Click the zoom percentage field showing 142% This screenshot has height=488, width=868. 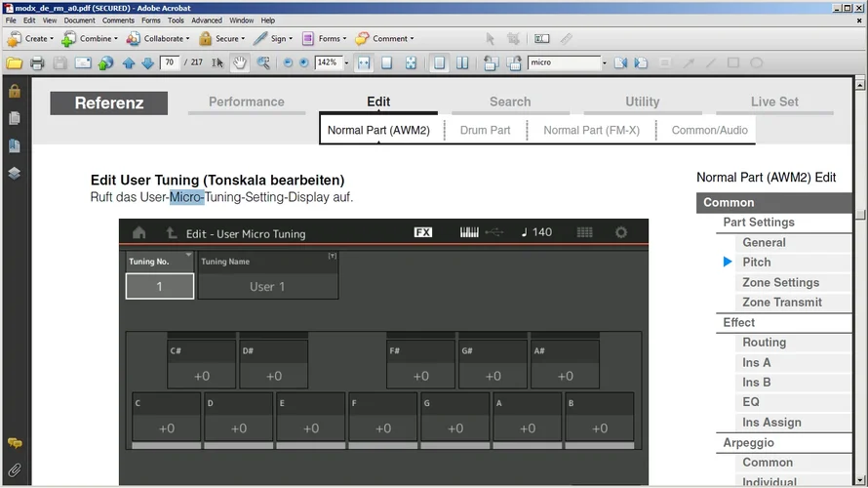point(329,62)
